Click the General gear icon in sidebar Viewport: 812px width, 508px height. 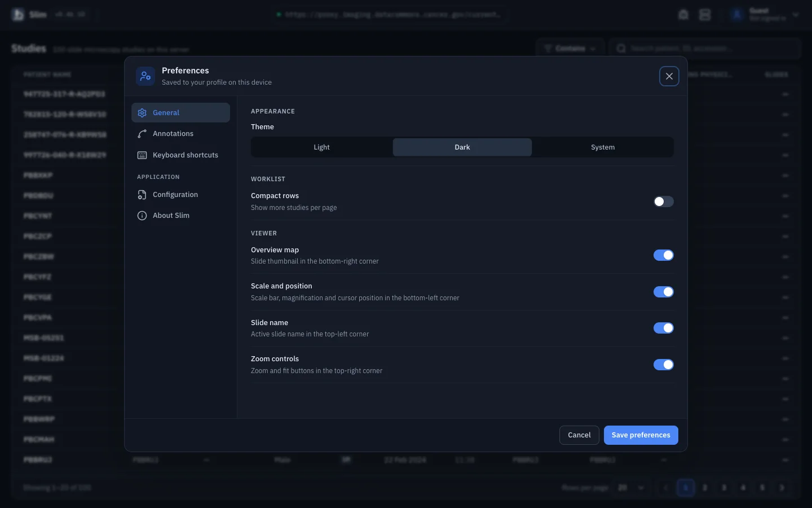142,113
